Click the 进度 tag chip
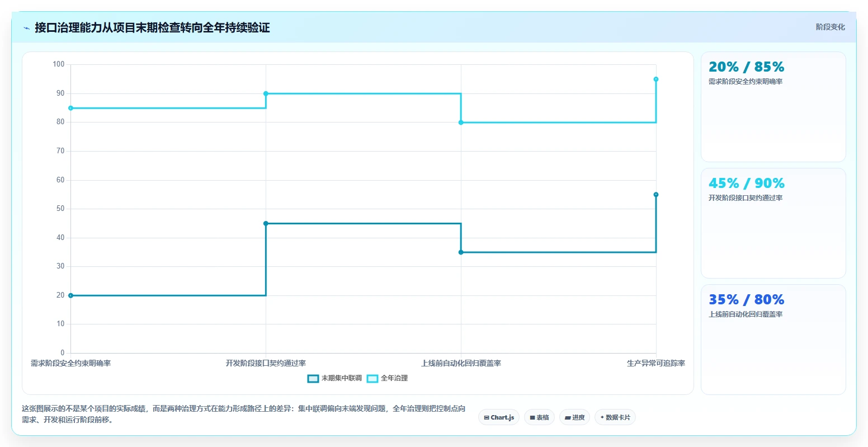 click(574, 417)
